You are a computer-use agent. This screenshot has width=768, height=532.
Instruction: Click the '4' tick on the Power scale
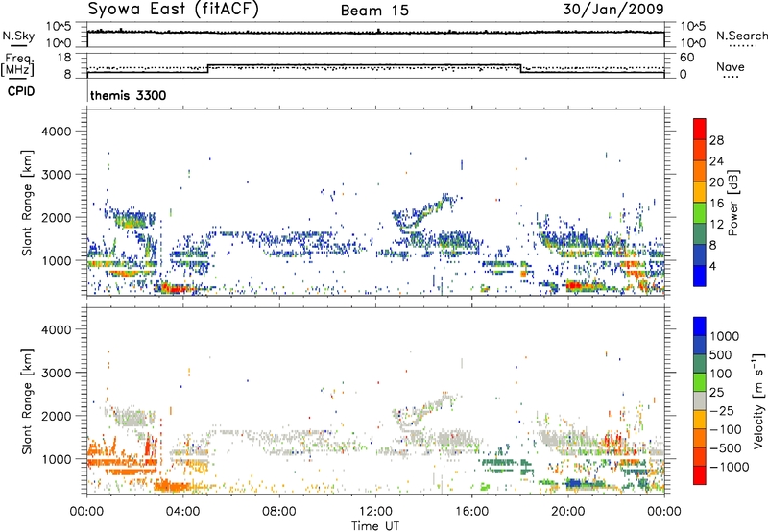tap(712, 266)
